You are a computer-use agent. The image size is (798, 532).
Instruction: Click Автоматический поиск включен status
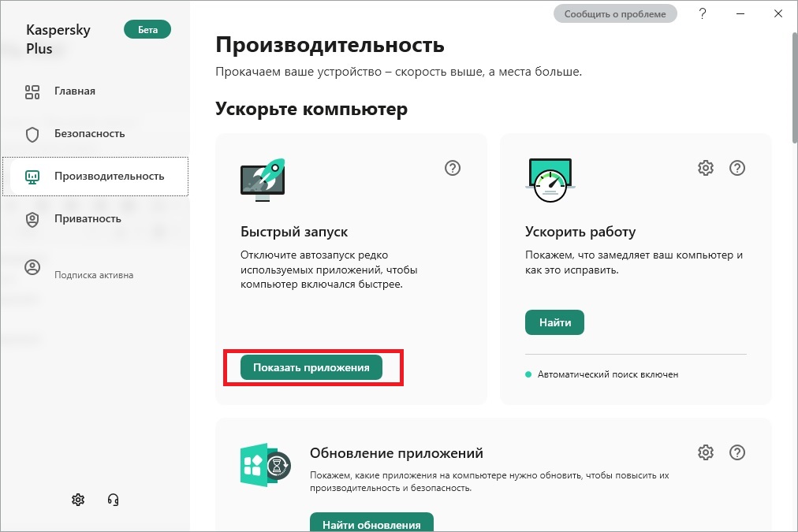pos(602,374)
